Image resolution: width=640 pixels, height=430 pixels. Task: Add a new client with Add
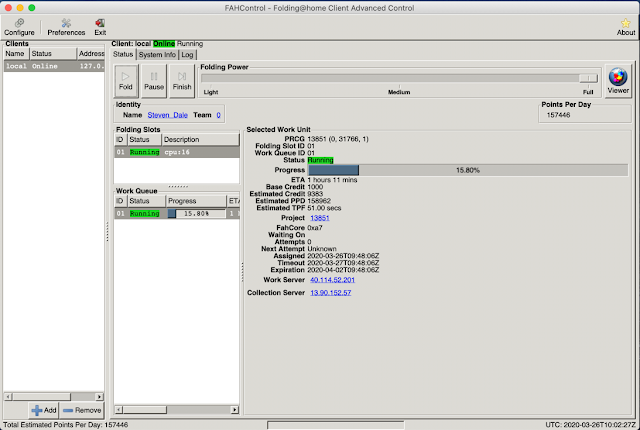point(44,410)
